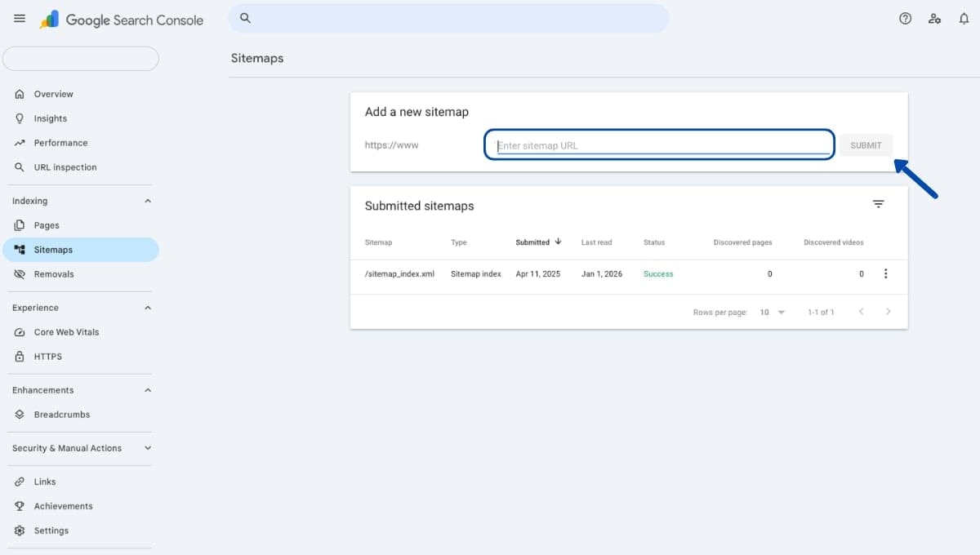Click the Core Web Vitals gauge icon

(20, 332)
